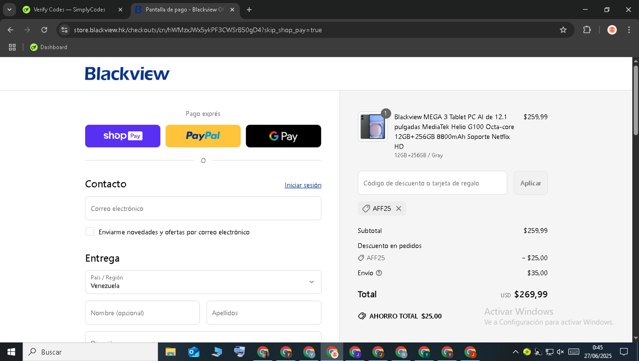Pay with Shop Pay express button

click(x=123, y=136)
